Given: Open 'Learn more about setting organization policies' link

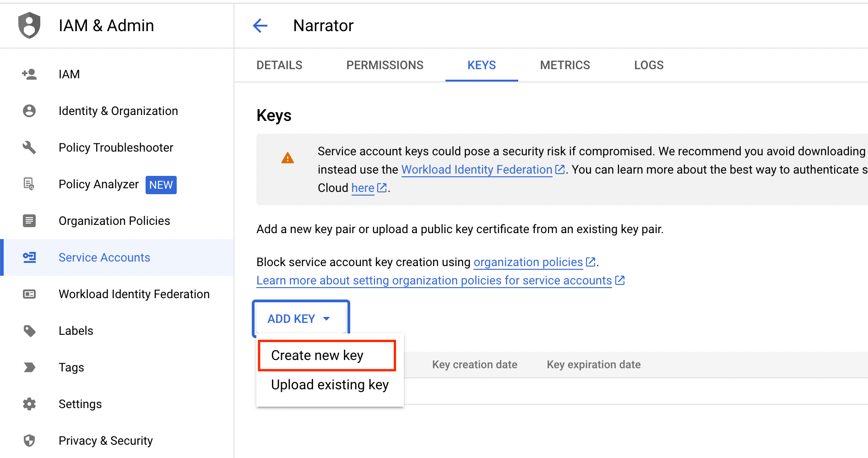Looking at the screenshot, I should 434,280.
